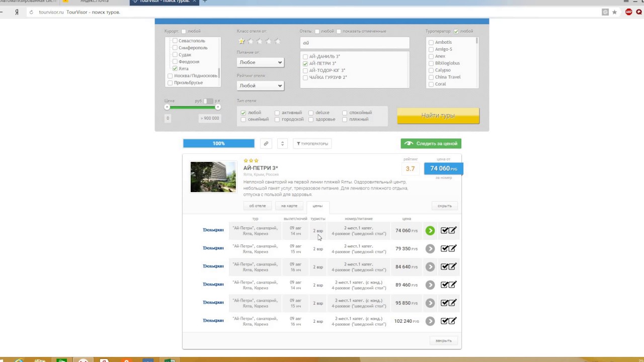Click the maximum price slider handle
Viewport: 644px width, 362px height.
(218, 107)
